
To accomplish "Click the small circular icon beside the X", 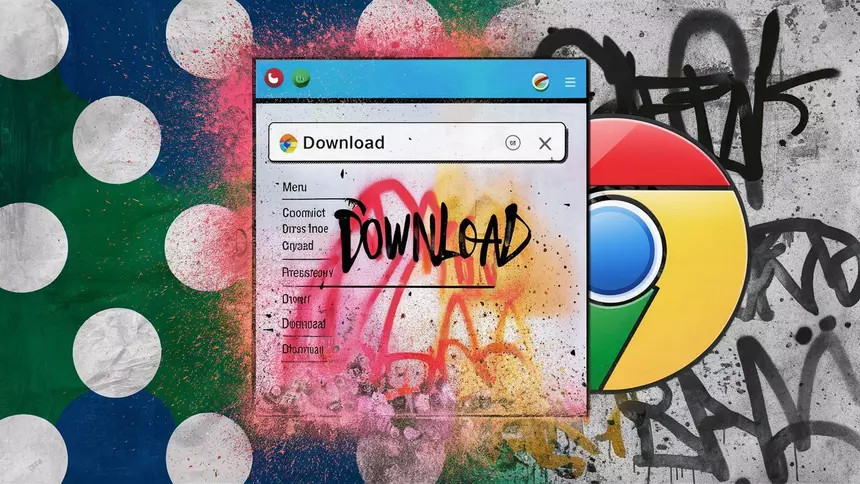I will point(513,143).
